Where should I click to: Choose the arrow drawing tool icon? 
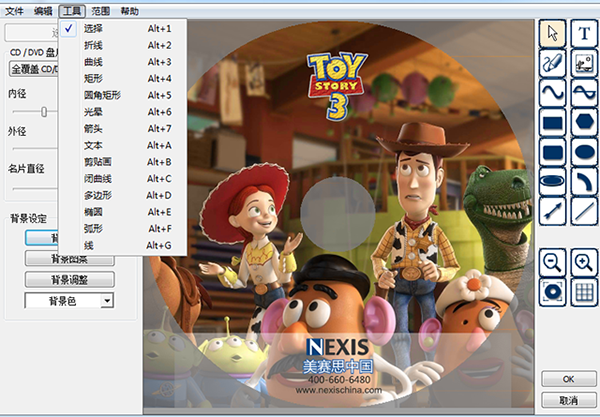(x=552, y=211)
